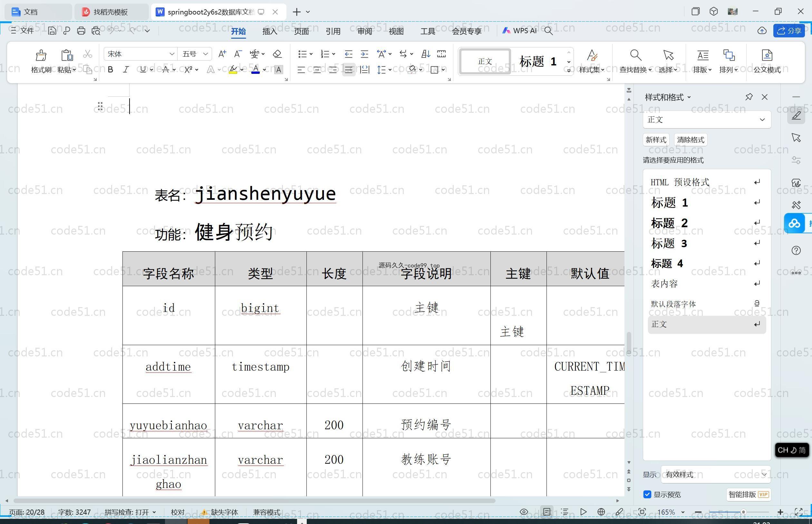Click the Print icon in quick toolbar
Viewport: 812px width, 524px height.
click(81, 31)
